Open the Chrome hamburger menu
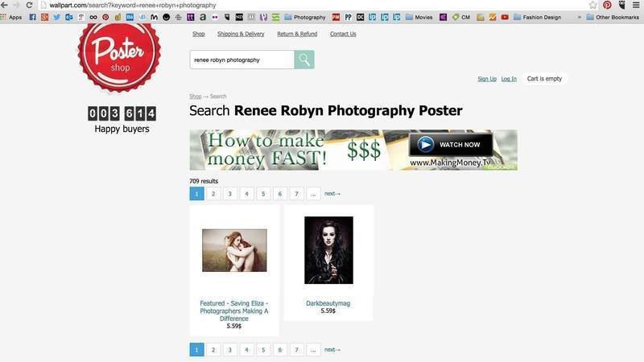 (x=636, y=5)
